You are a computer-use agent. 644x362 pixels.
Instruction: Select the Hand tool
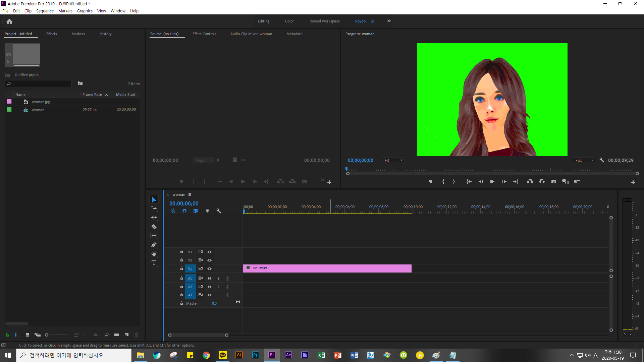[154, 254]
